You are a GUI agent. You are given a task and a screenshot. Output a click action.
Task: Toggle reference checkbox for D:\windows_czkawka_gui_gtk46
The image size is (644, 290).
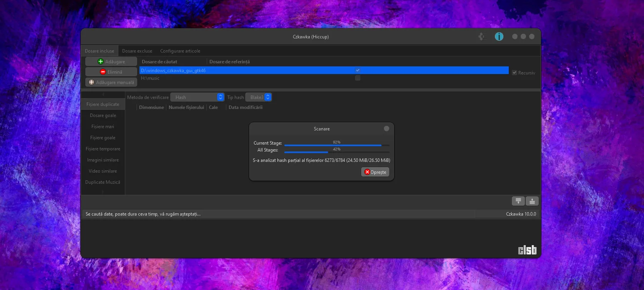pyautogui.click(x=358, y=70)
